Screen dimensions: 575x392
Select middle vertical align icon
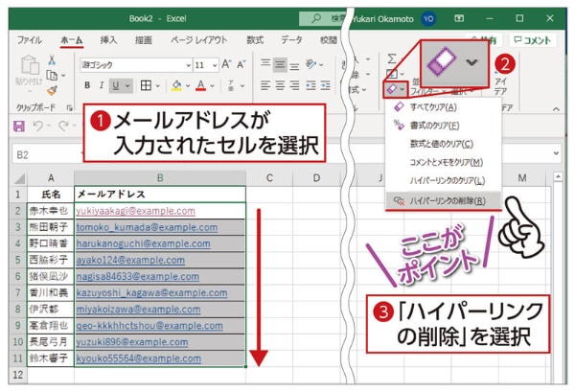tap(280, 64)
